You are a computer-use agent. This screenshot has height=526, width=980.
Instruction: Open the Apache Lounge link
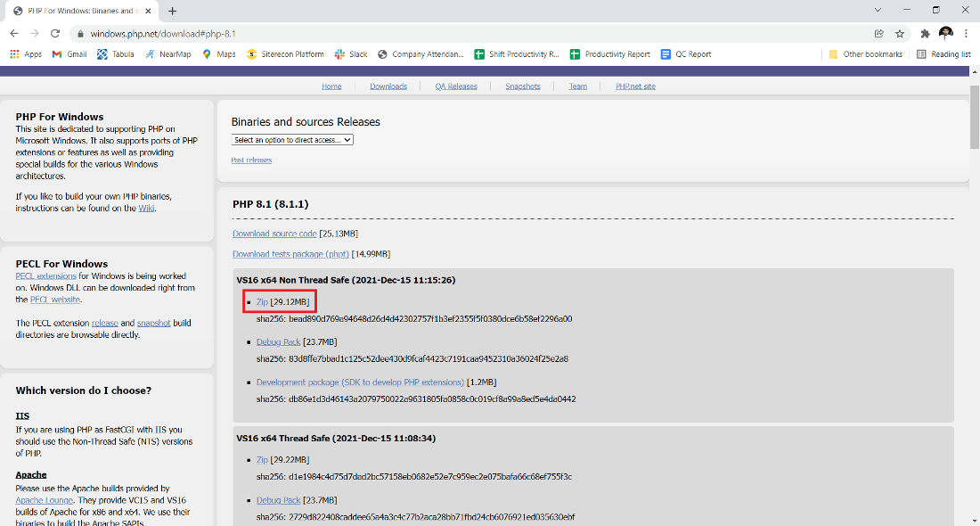pyautogui.click(x=45, y=500)
